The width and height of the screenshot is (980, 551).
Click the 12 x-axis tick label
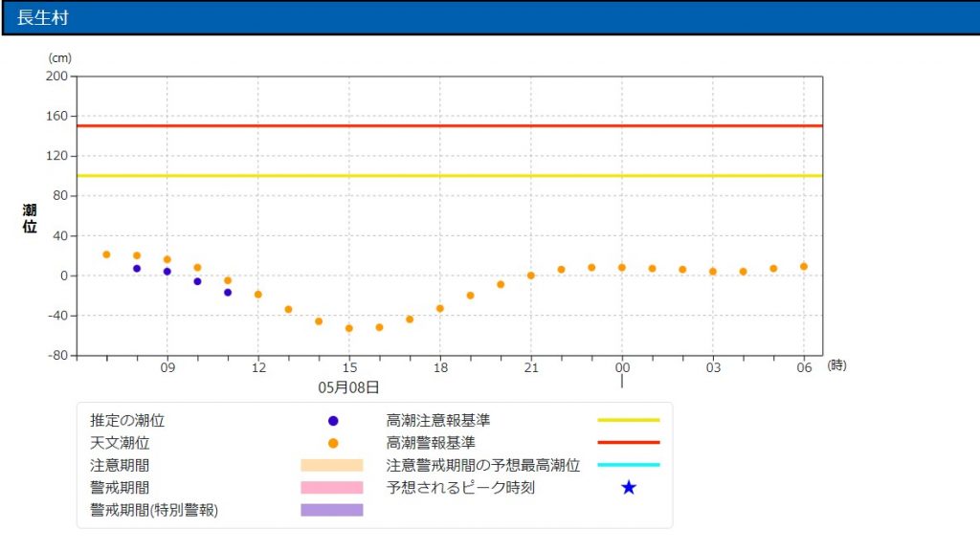pos(258,368)
